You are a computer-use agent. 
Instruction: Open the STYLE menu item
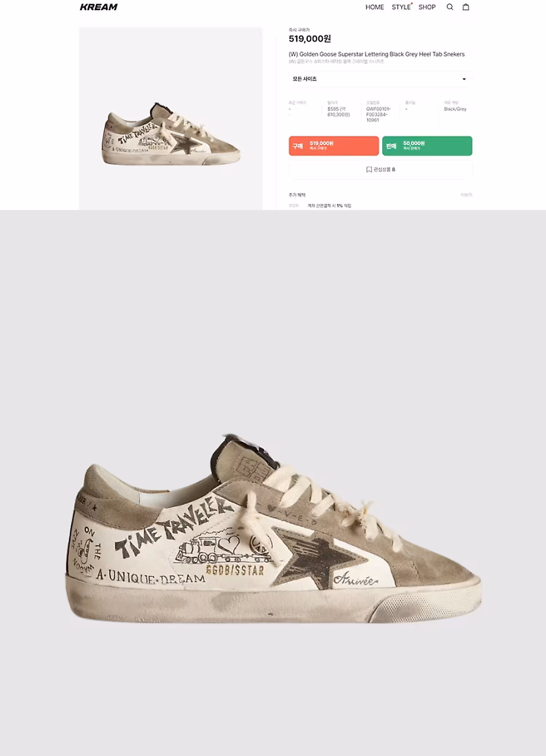[x=401, y=7]
